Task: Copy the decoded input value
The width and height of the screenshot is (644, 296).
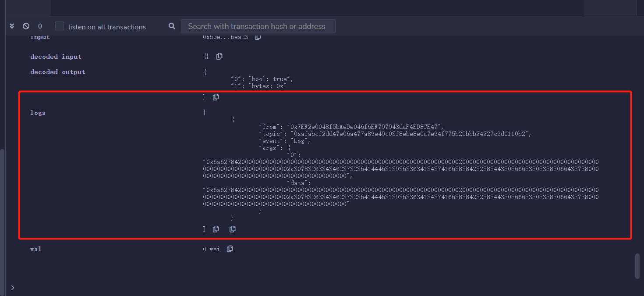Action: coord(219,56)
